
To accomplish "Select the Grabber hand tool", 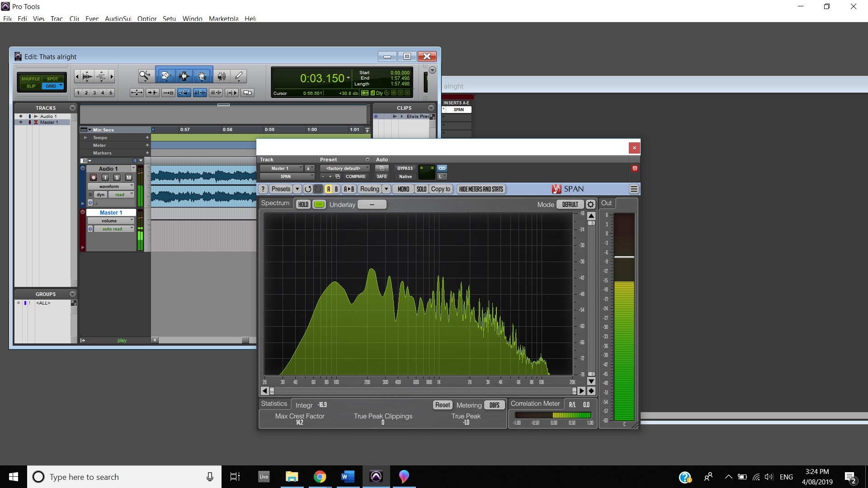I will click(202, 76).
